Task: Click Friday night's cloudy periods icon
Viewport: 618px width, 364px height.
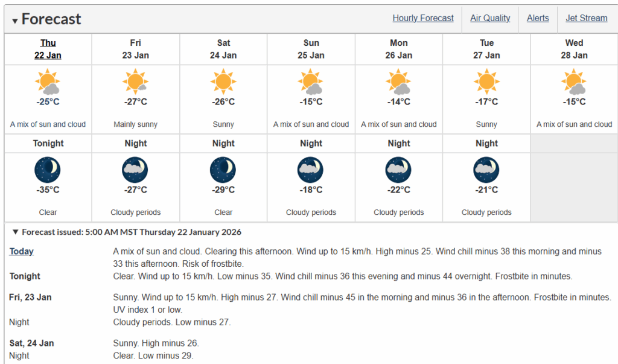Action: 135,170
